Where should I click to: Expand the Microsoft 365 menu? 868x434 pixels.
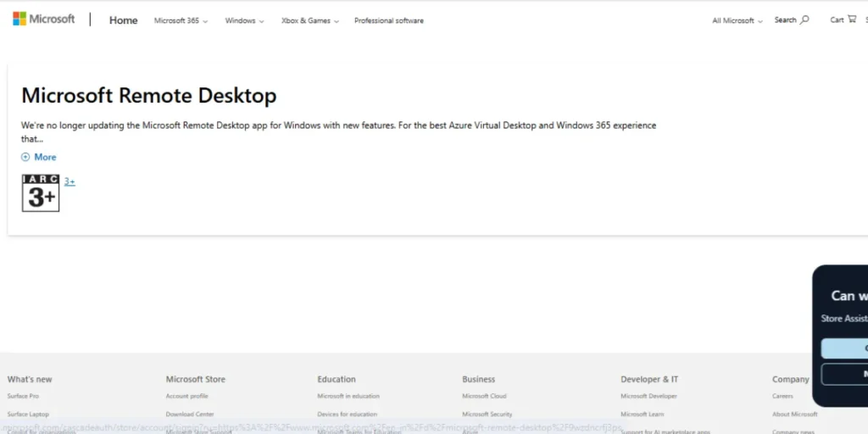[181, 20]
